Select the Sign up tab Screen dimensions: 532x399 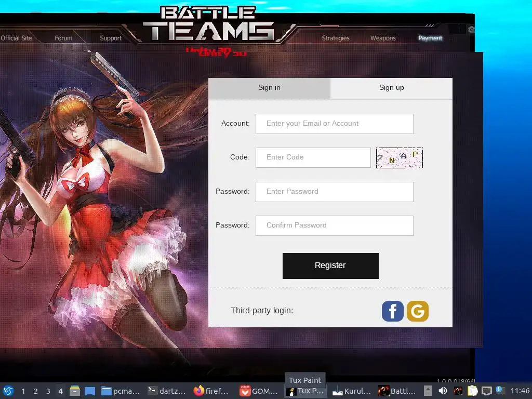(392, 88)
